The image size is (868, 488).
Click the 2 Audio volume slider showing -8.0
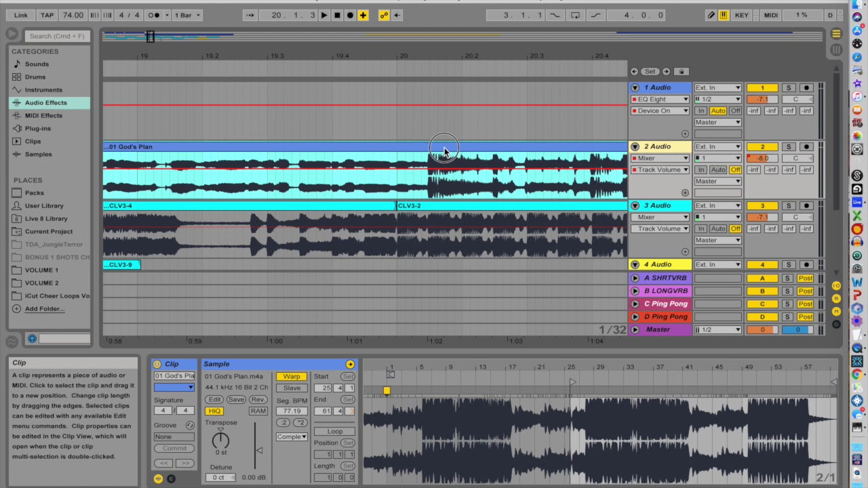[x=762, y=158]
